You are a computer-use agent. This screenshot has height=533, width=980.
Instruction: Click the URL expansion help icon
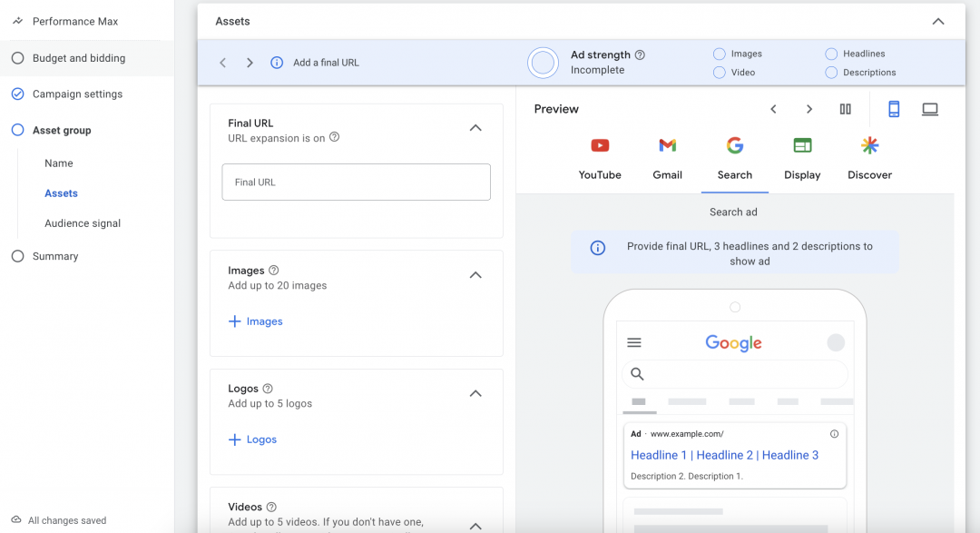point(334,138)
